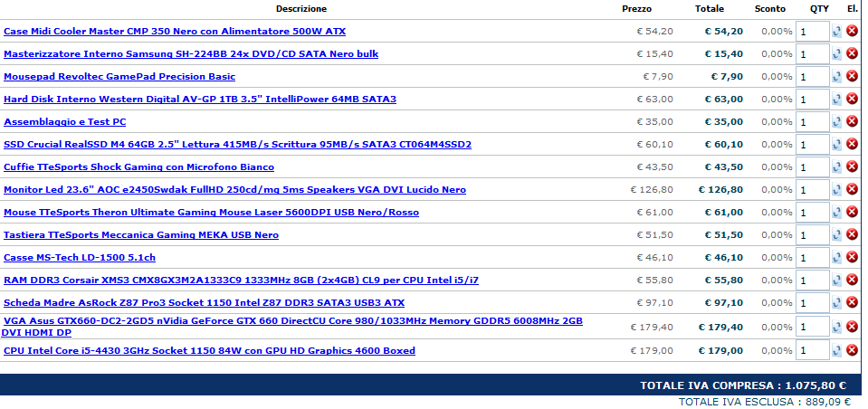Edit quantity field for AOC monitor

pos(813,190)
